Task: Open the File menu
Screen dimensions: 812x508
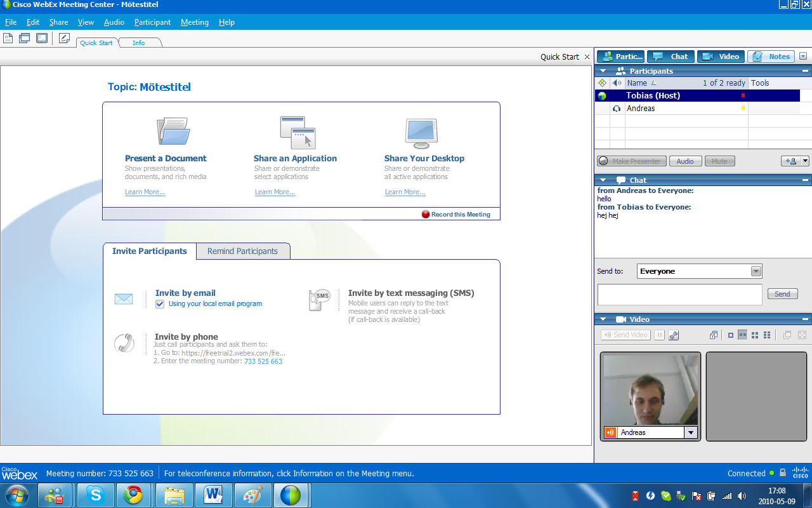Action: [11, 22]
